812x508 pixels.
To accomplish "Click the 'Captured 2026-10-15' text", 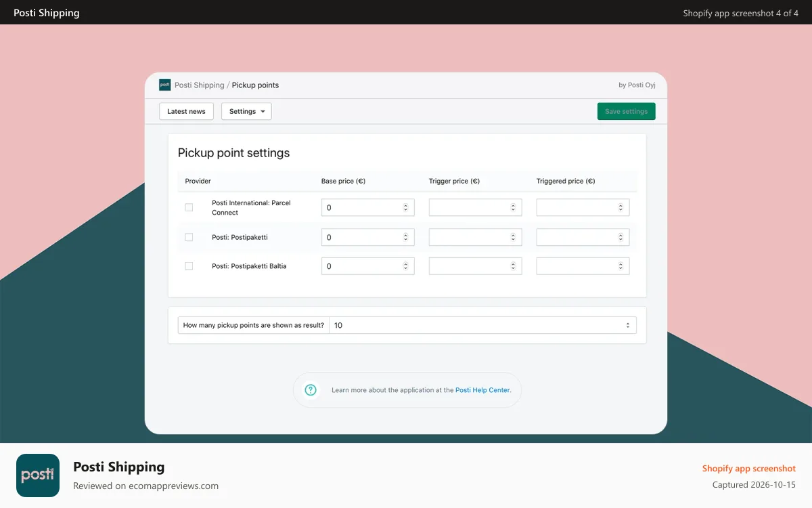I will (754, 485).
